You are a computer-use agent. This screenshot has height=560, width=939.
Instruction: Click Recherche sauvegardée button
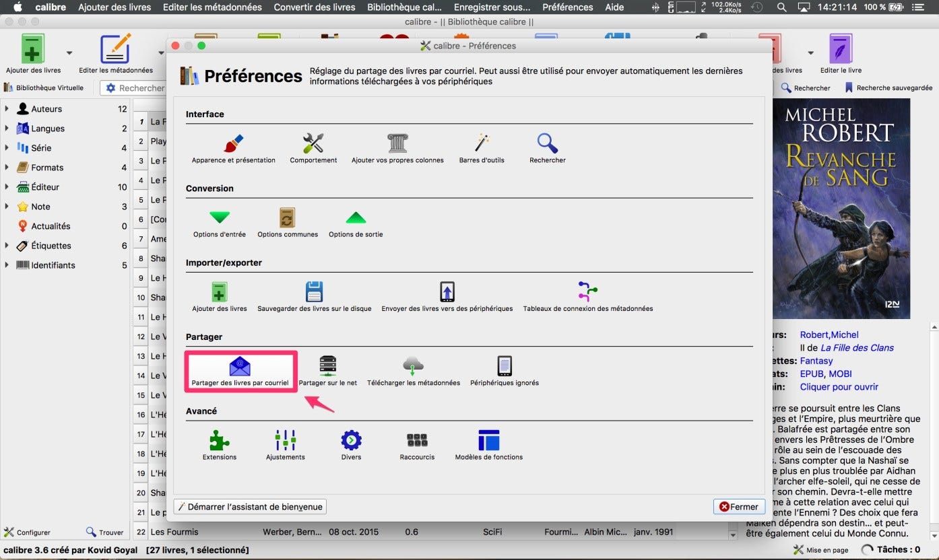(x=888, y=87)
